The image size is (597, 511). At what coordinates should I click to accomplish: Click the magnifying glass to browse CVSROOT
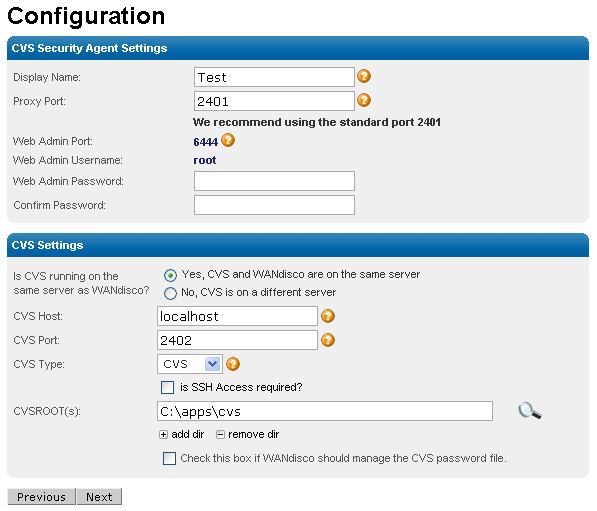coord(530,410)
